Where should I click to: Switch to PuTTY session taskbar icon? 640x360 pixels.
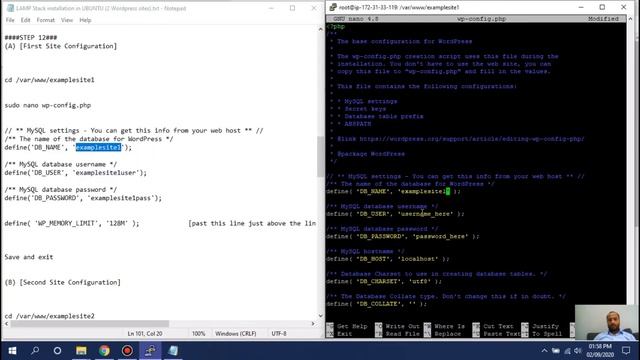(x=150, y=351)
